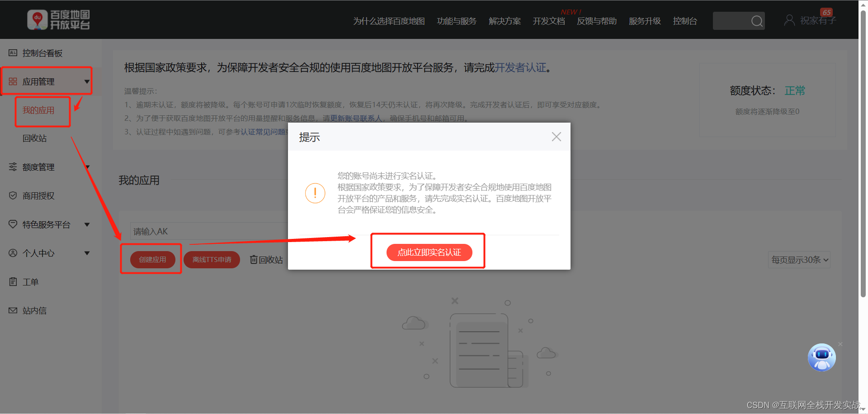Go to 控制台 in the top menu
The image size is (868, 414).
point(685,21)
